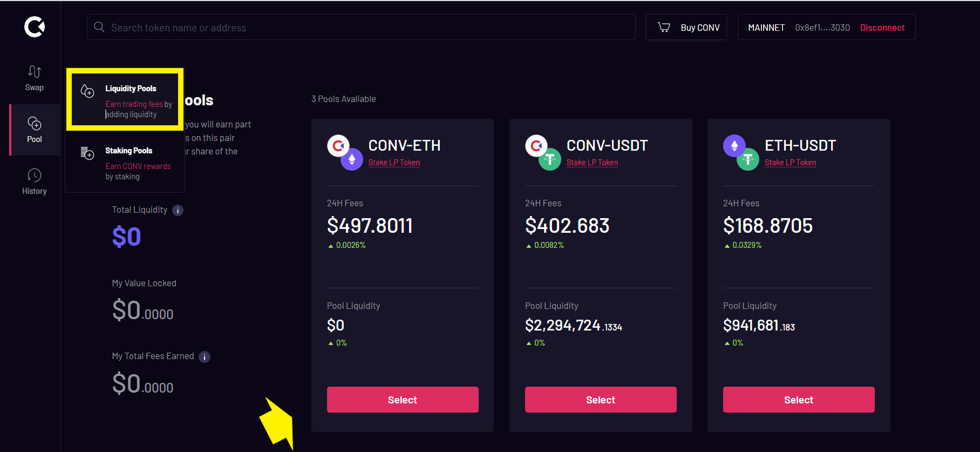Disconnect the connected wallet
980x452 pixels.
882,28
